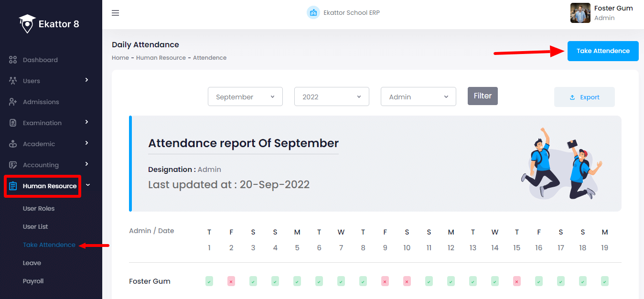Open Payroll in the sidebar

(x=33, y=281)
